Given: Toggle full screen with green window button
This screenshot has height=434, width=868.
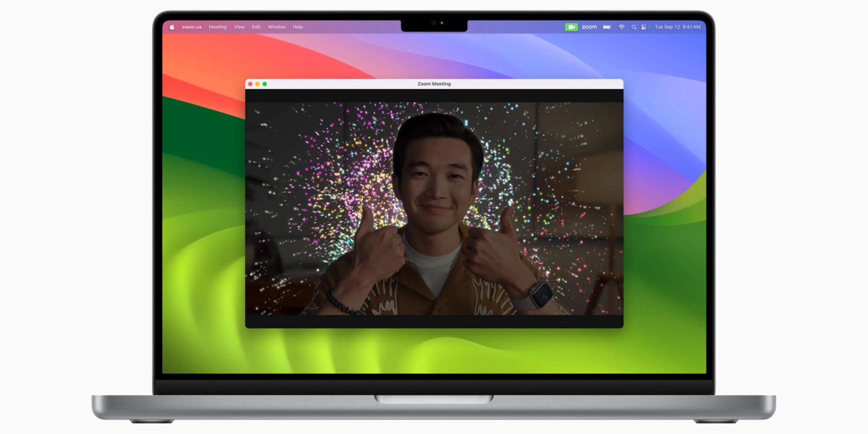Looking at the screenshot, I should click(x=265, y=84).
